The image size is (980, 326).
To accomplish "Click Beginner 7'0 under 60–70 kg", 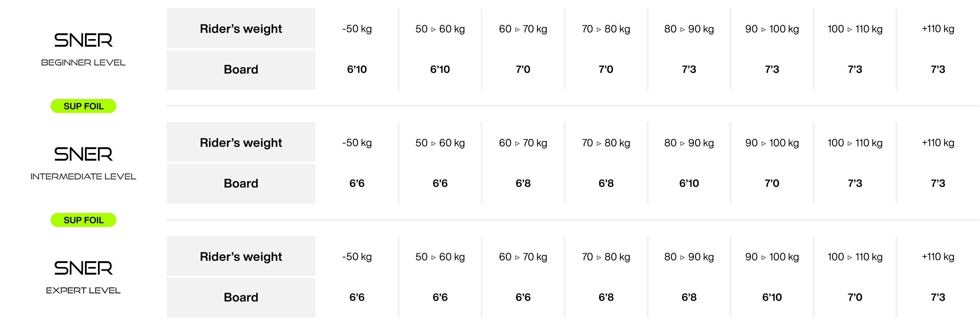I will pyautogui.click(x=523, y=69).
